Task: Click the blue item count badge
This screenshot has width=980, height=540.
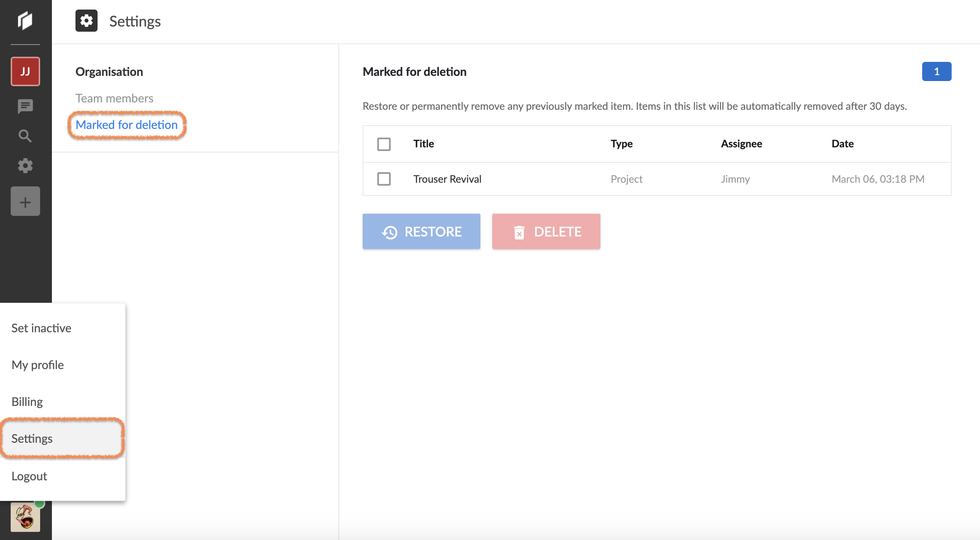Action: (936, 71)
